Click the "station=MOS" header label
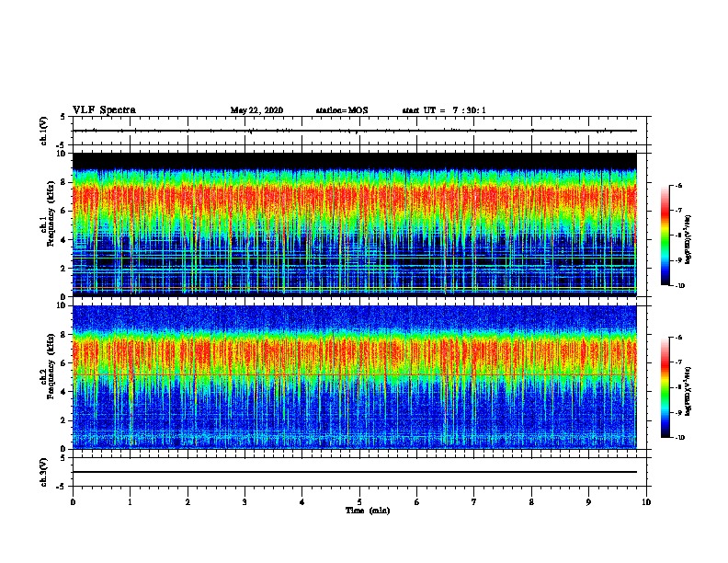This screenshot has height=563, width=728. pyautogui.click(x=342, y=110)
